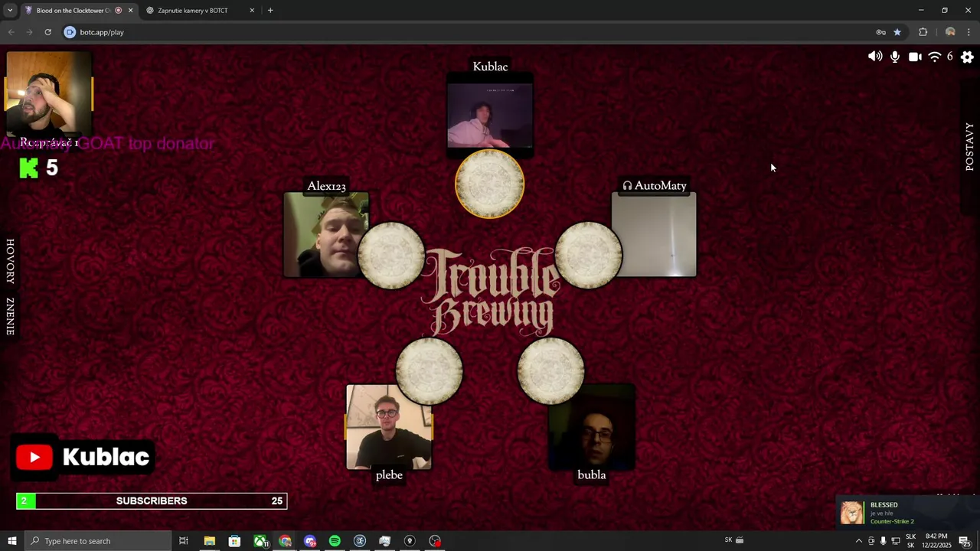Select plebe's character token
The width and height of the screenshot is (980, 551).
430,371
